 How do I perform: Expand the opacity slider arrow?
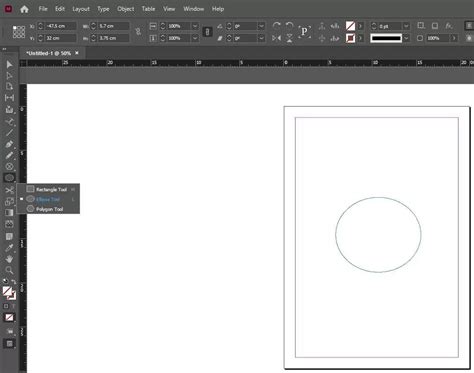click(x=454, y=38)
